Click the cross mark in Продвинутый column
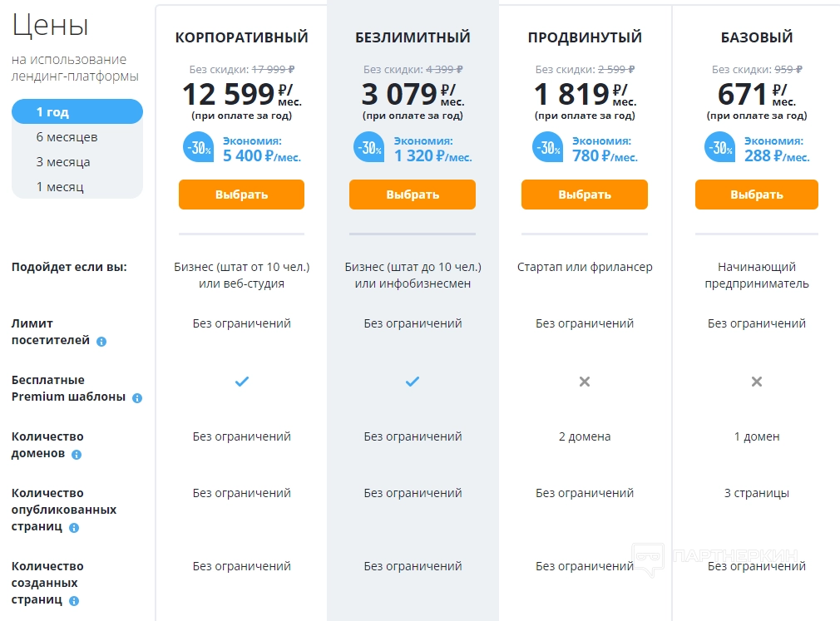This screenshot has height=621, width=840. [585, 382]
